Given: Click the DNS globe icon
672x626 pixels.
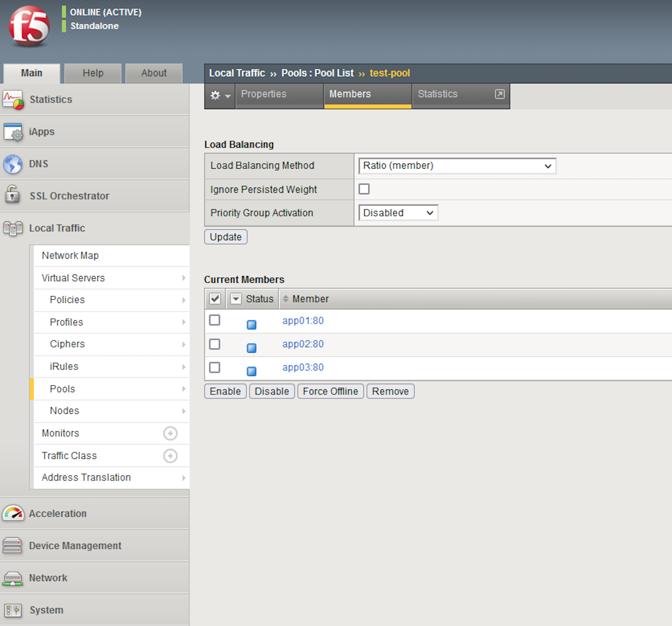Looking at the screenshot, I should point(13,164).
